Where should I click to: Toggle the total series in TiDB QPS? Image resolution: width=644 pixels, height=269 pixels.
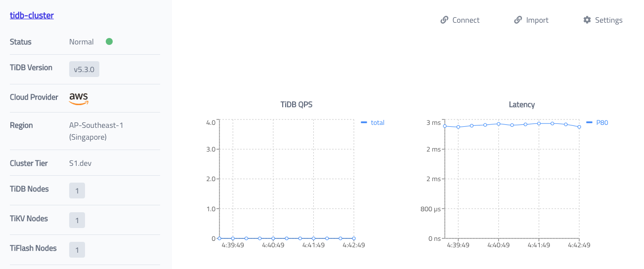coord(378,123)
